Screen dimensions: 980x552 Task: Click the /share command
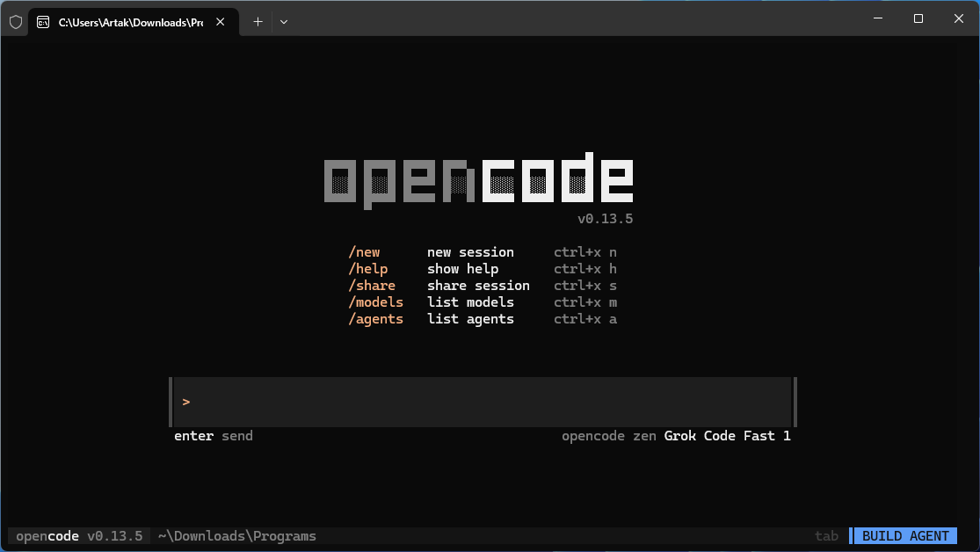372,286
